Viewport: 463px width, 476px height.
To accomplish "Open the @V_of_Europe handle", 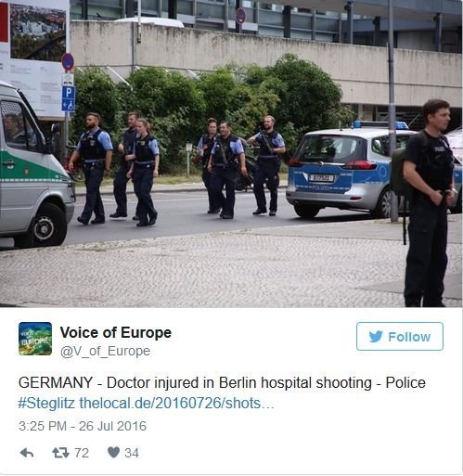I will 105,352.
